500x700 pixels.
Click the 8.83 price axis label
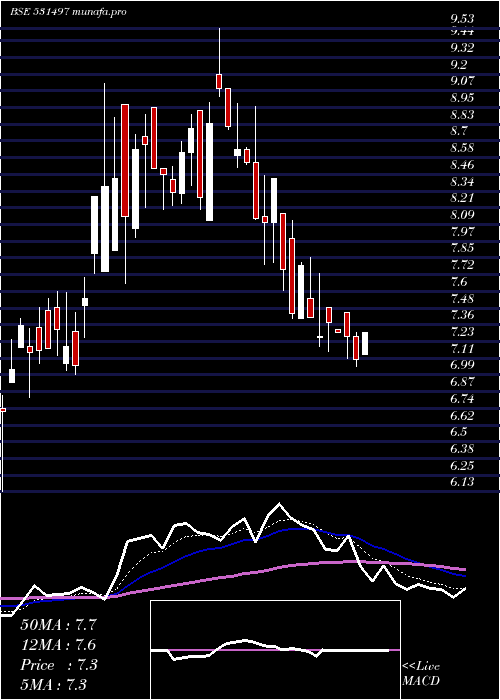(462, 115)
